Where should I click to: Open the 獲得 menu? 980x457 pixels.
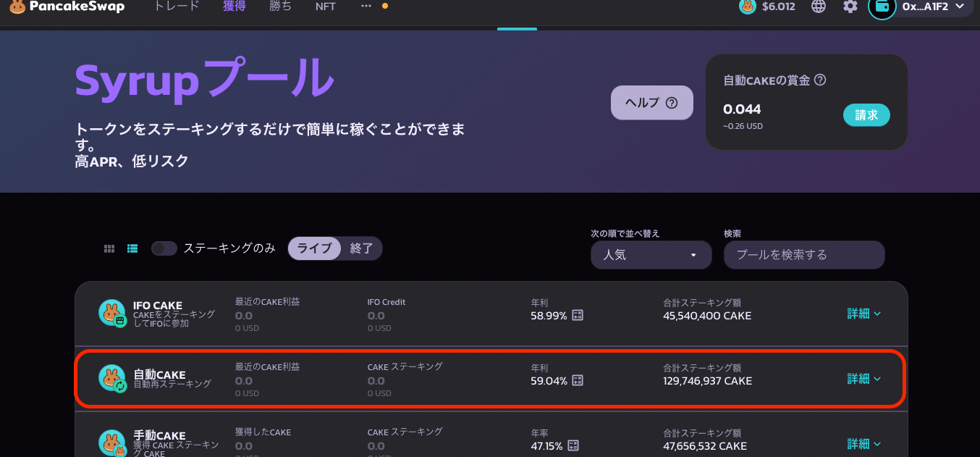(235, 7)
